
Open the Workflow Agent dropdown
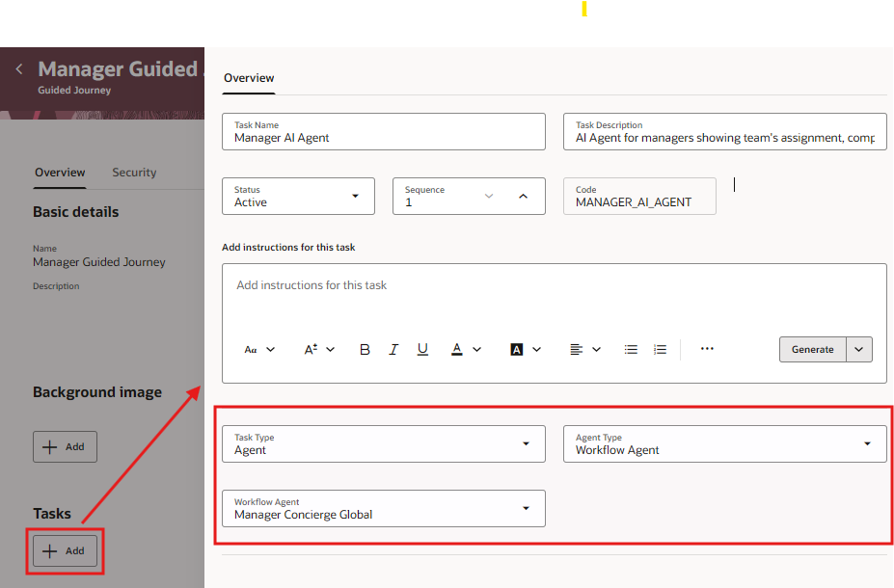coord(384,508)
